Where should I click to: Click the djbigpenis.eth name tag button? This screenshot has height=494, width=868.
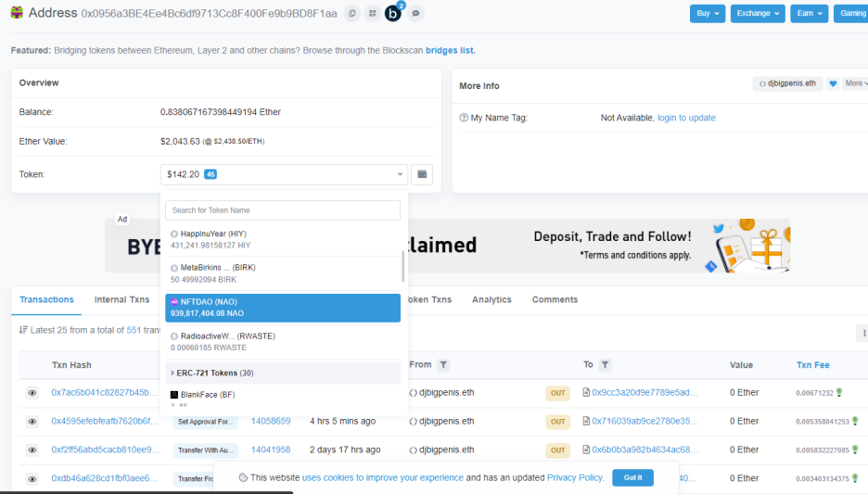point(787,83)
